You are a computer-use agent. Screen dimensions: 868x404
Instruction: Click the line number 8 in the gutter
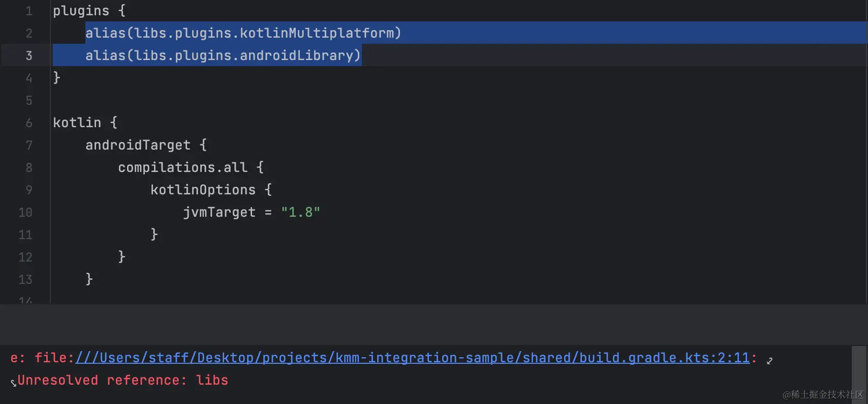29,167
